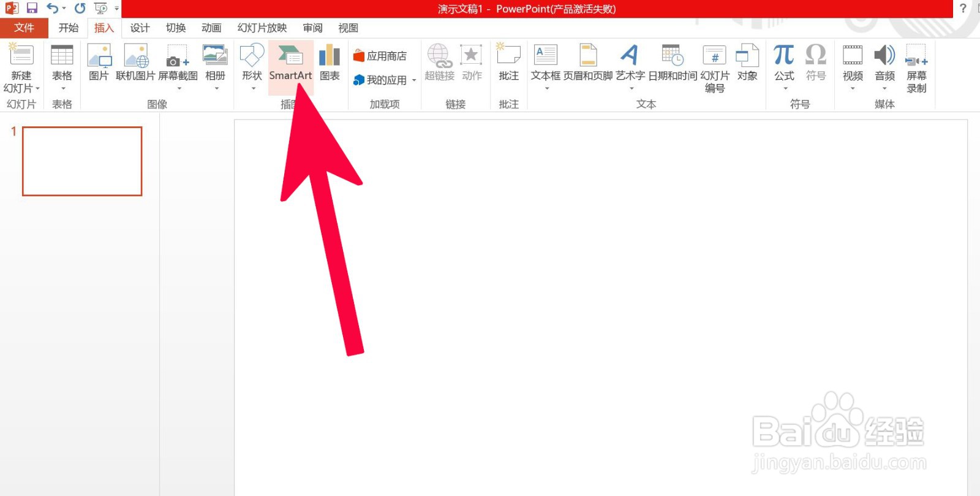The image size is (980, 496).
Task: Insert a Video (视频)
Action: [853, 55]
